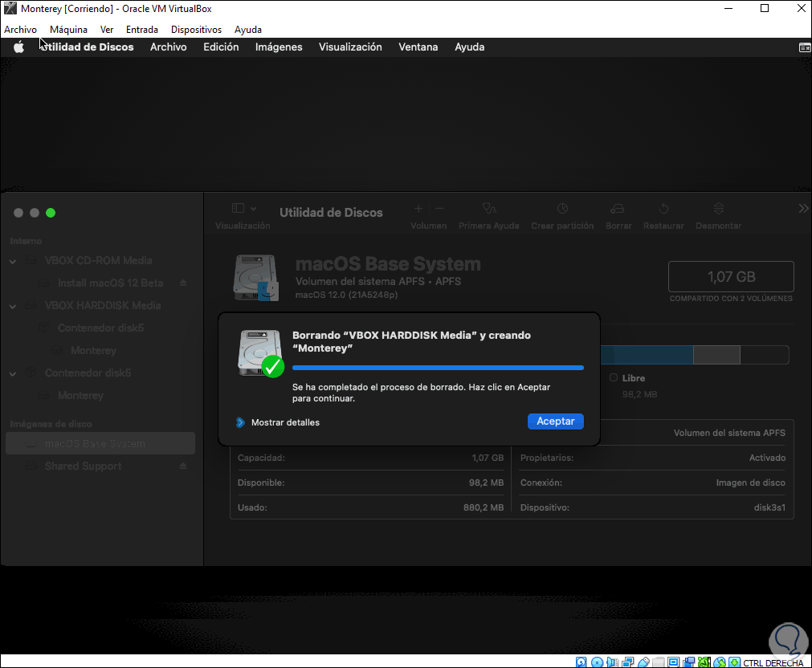
Task: Open the macOS Ayuda menu
Action: coord(469,47)
